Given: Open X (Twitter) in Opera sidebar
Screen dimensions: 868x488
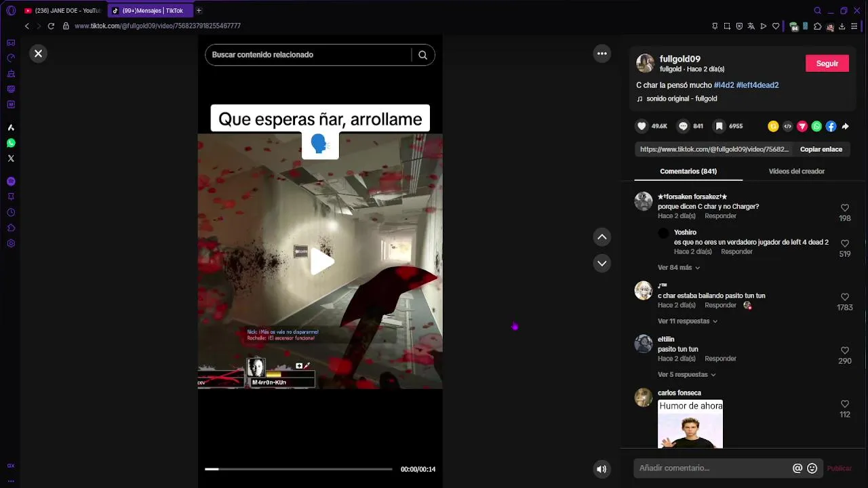Looking at the screenshot, I should pyautogui.click(x=11, y=159).
